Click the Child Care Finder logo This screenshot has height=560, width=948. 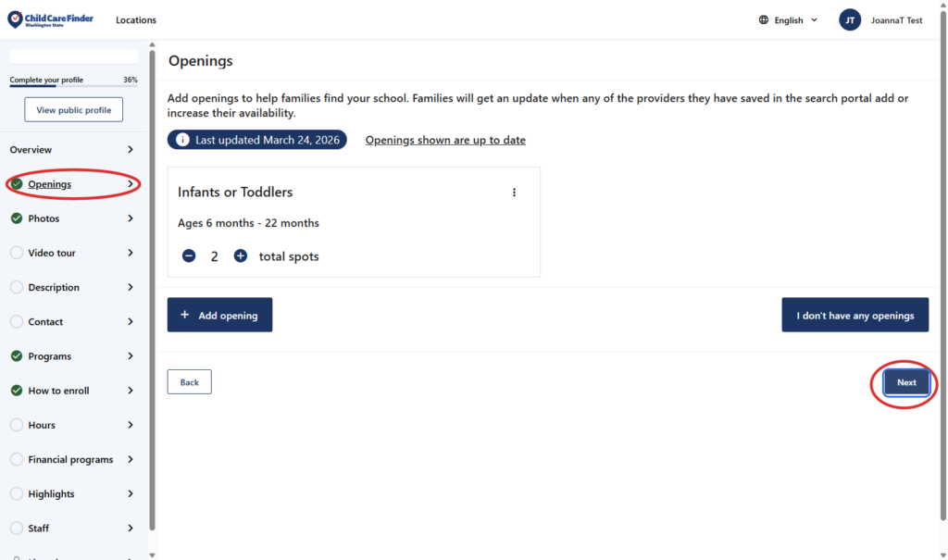(x=50, y=19)
